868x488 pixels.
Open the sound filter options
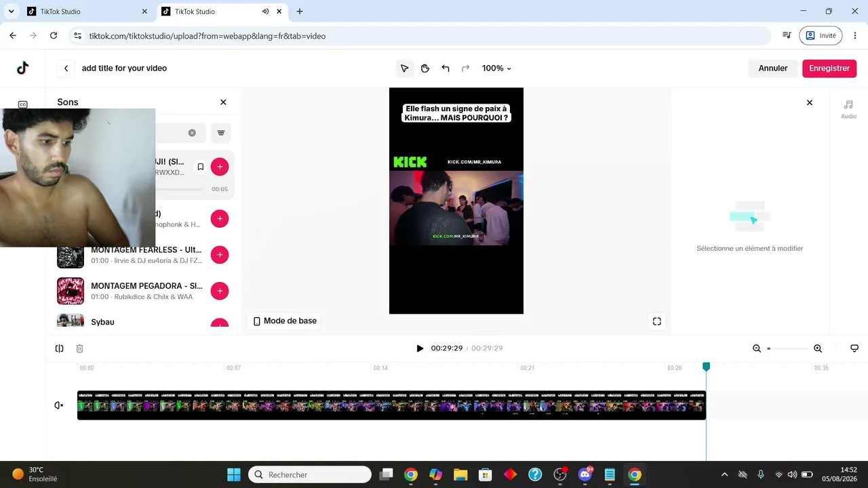pyautogui.click(x=221, y=133)
